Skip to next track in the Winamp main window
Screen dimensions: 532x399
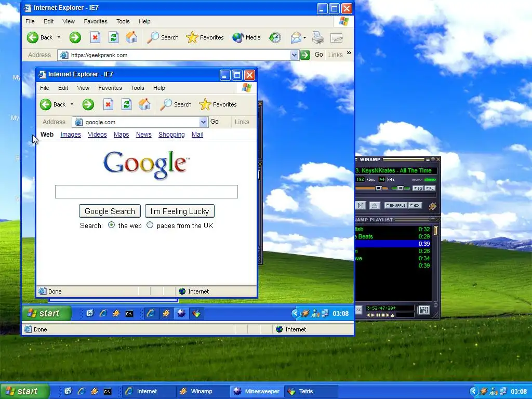pos(361,205)
